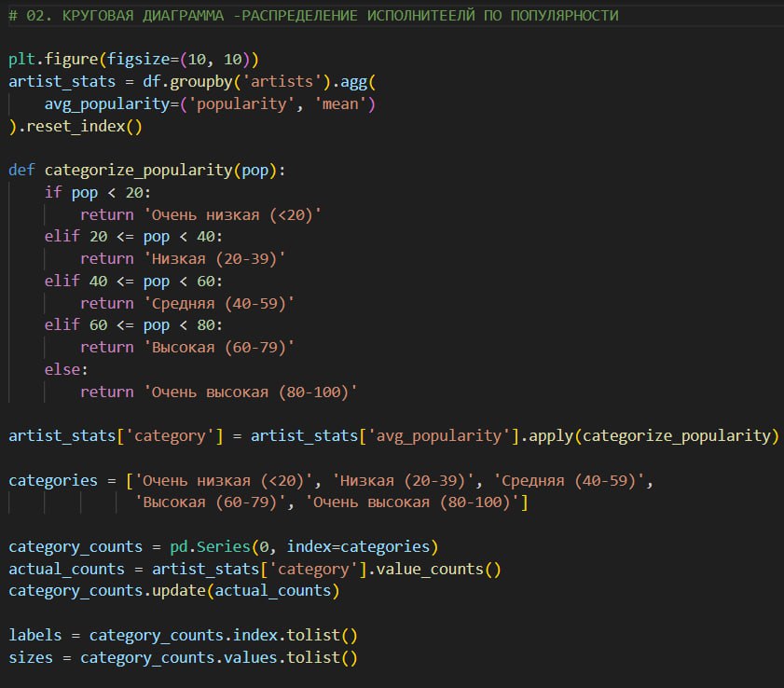Click the def keyword
Viewport: 784px width, 688px height.
[21, 171]
